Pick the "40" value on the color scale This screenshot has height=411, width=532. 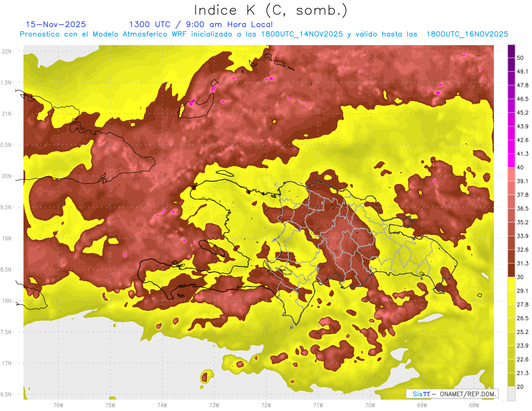[x=520, y=167]
